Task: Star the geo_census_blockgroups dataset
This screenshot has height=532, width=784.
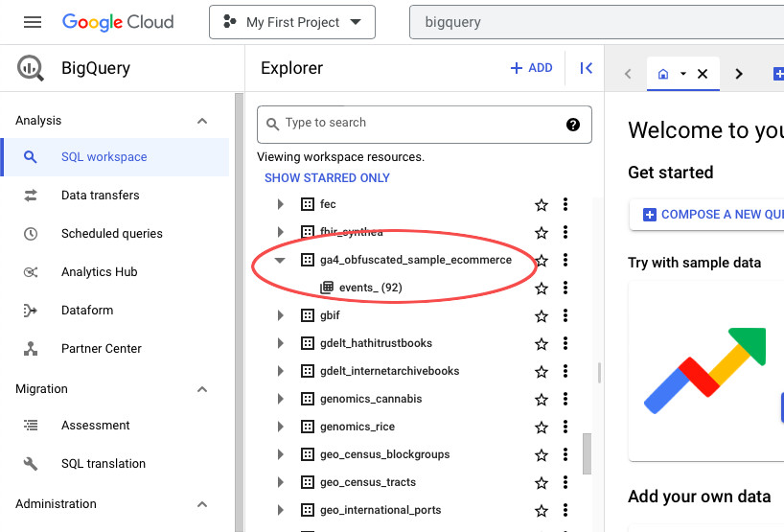Action: coord(542,455)
